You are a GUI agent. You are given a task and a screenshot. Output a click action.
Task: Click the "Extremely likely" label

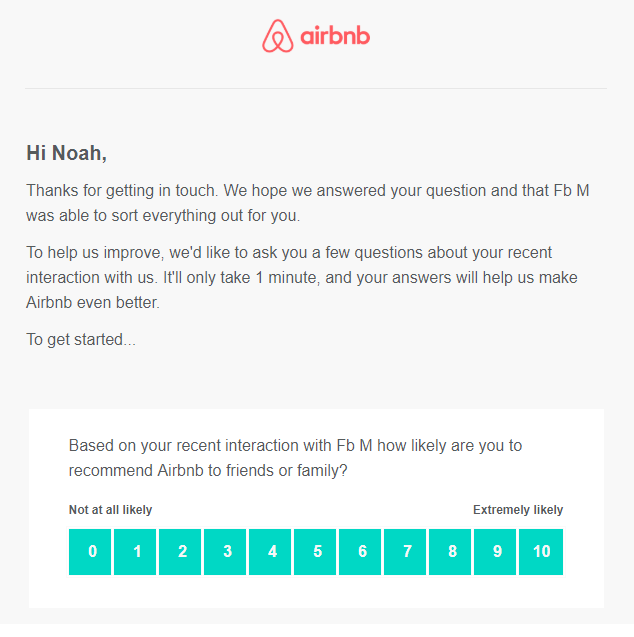coord(518,510)
